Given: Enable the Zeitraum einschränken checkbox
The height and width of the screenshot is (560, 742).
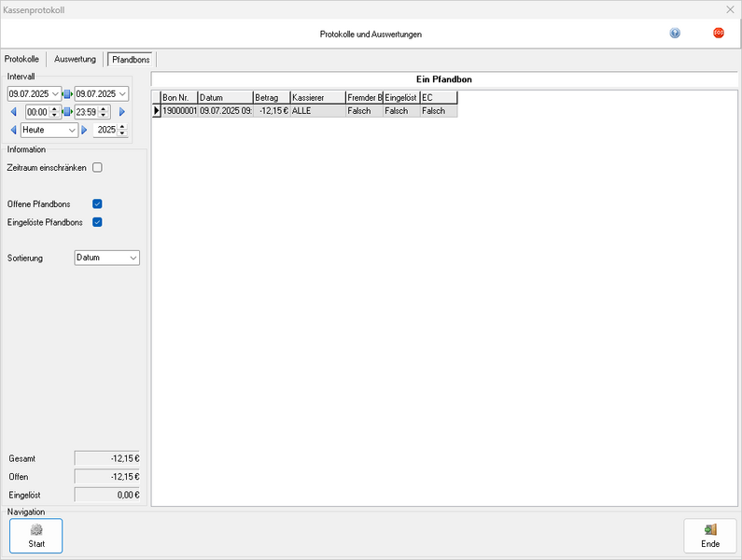Looking at the screenshot, I should (97, 168).
